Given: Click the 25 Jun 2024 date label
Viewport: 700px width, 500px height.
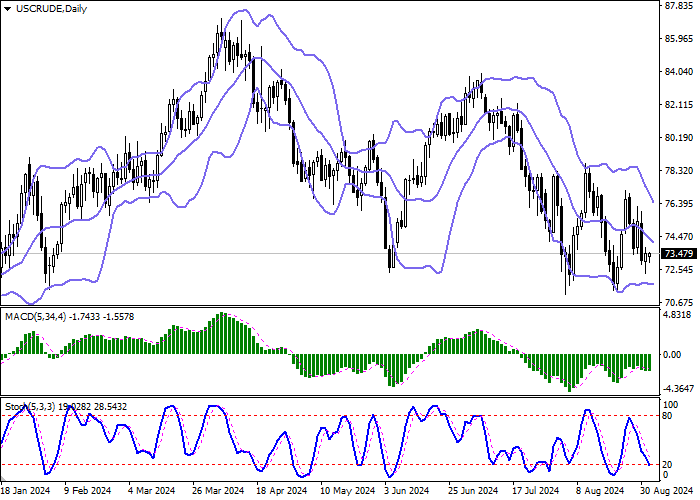Looking at the screenshot, I should pyautogui.click(x=473, y=491).
